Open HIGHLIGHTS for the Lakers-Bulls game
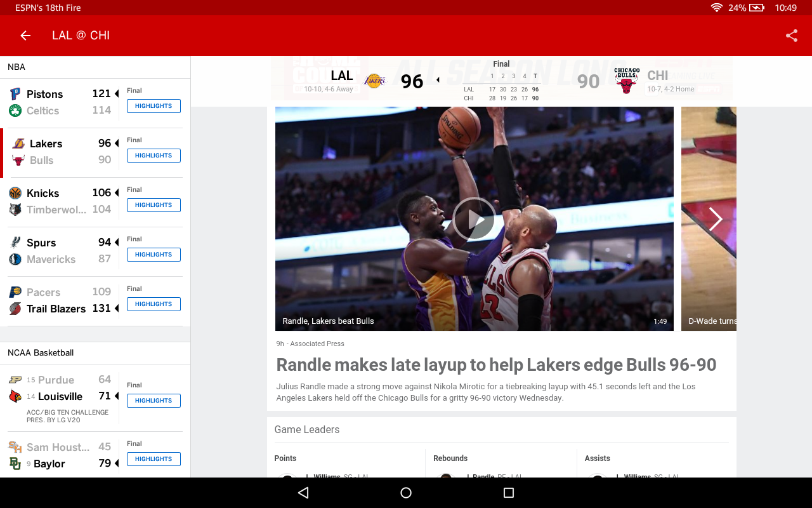Viewport: 812px width, 508px height. coord(154,155)
